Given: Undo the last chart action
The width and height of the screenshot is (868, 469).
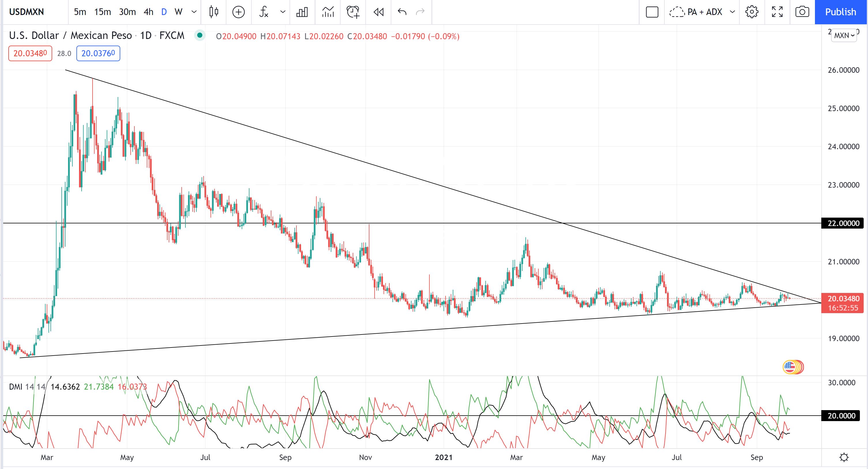Looking at the screenshot, I should (x=402, y=12).
